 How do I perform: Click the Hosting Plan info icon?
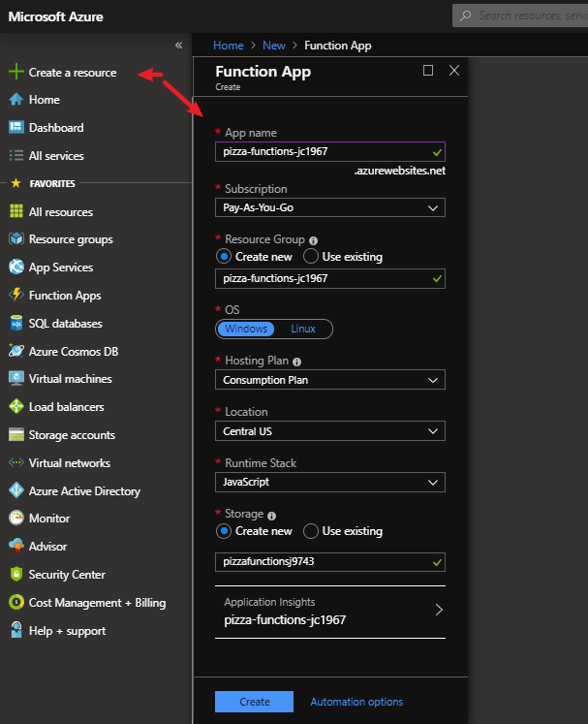coord(296,362)
